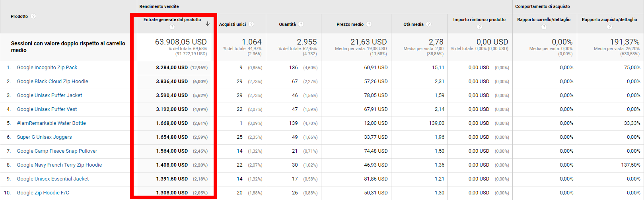Screen dimensions: 644x200
Task: Open Google Unisex Essential Jacket link
Action: tap(53, 179)
